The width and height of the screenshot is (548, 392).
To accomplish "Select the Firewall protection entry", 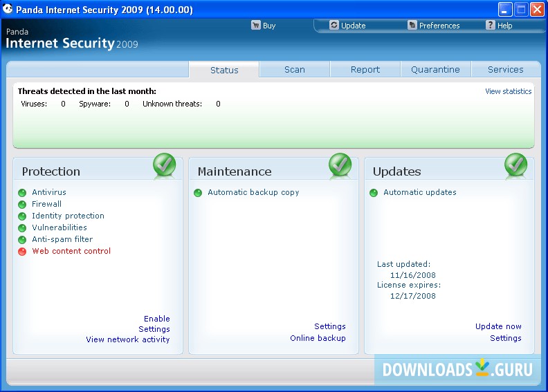I will pos(46,204).
